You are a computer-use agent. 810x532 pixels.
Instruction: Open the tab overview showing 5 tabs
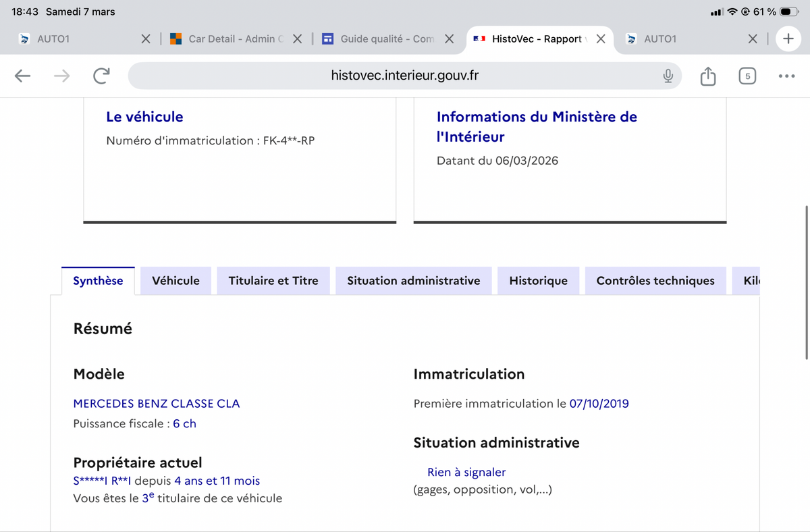coord(747,76)
